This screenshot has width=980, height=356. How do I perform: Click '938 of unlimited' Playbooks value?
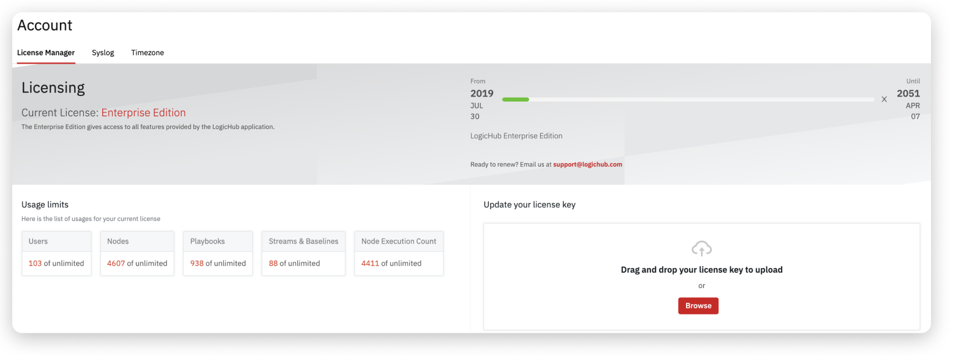click(x=218, y=264)
